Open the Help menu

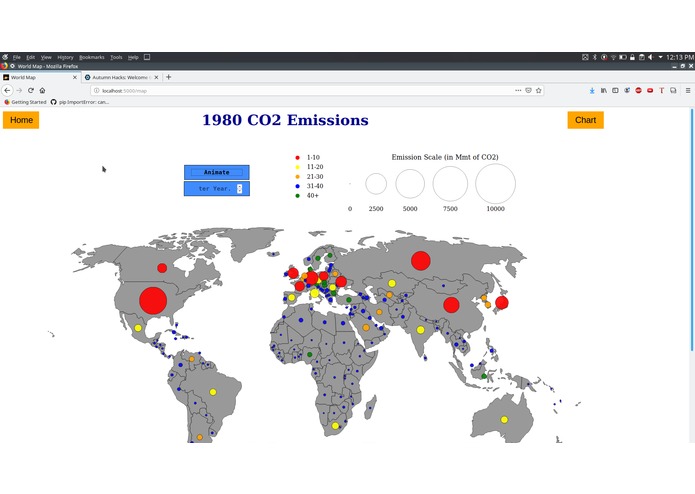pyautogui.click(x=133, y=57)
